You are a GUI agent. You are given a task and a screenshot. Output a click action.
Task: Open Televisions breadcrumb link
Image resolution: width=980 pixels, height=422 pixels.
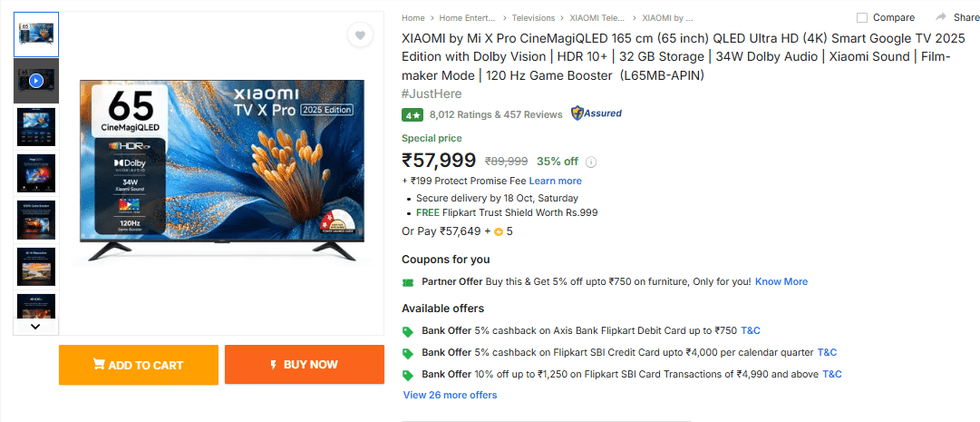(533, 17)
